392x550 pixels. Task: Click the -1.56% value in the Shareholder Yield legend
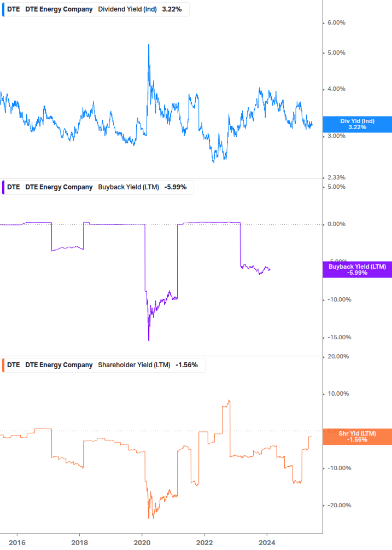pyautogui.click(x=187, y=365)
